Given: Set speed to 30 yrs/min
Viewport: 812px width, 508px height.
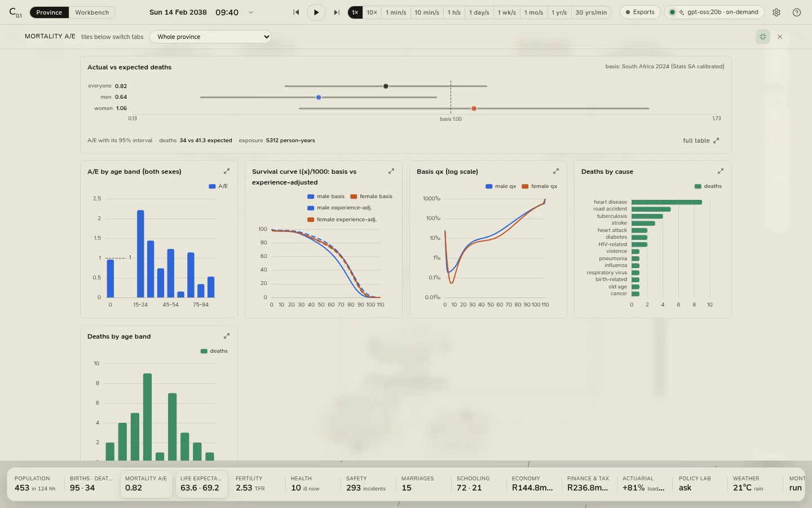Looking at the screenshot, I should point(591,12).
